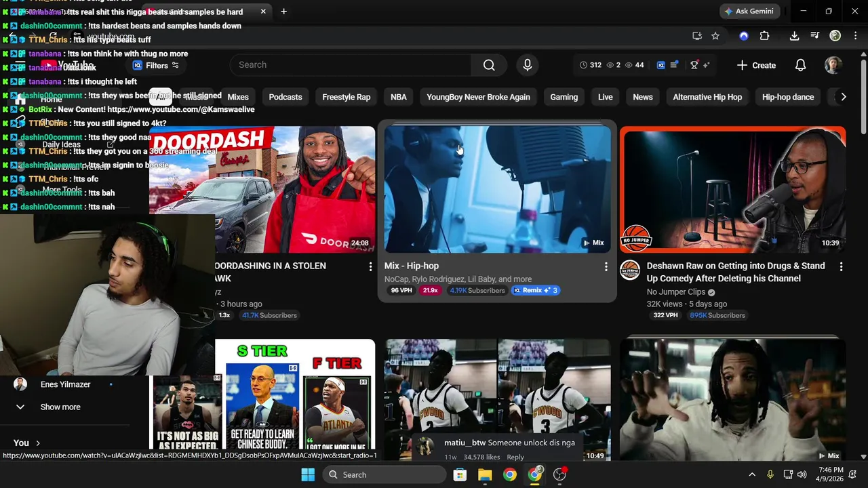
Task: Show hidden system tray icons
Action: coord(751,474)
